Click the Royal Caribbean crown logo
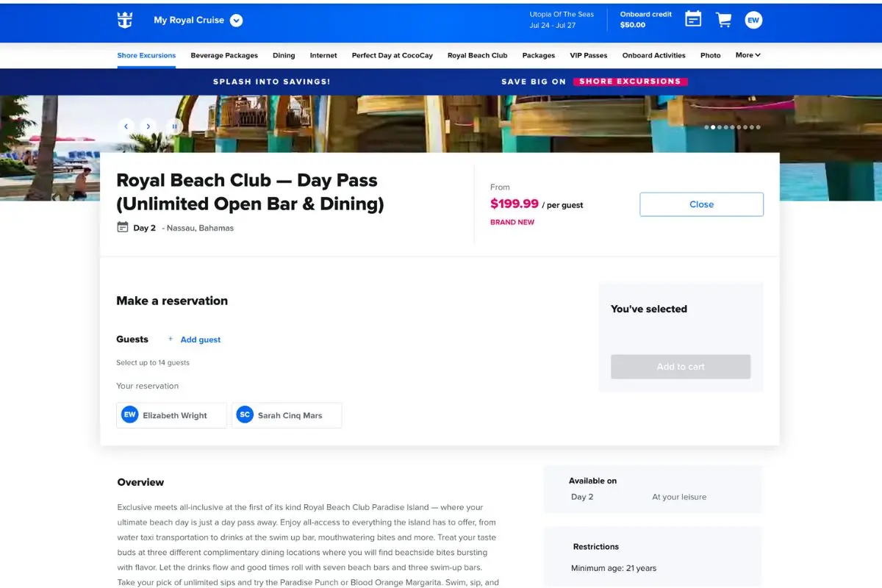 click(x=124, y=20)
